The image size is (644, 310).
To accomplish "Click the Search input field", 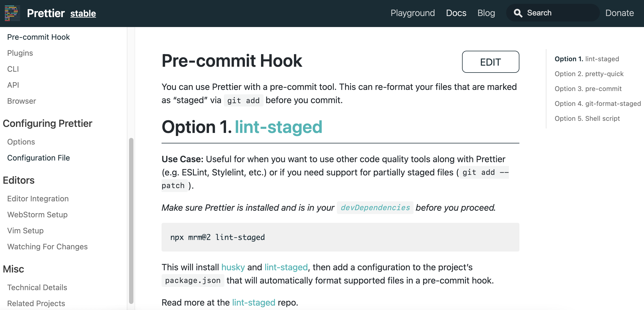I will 560,13.
